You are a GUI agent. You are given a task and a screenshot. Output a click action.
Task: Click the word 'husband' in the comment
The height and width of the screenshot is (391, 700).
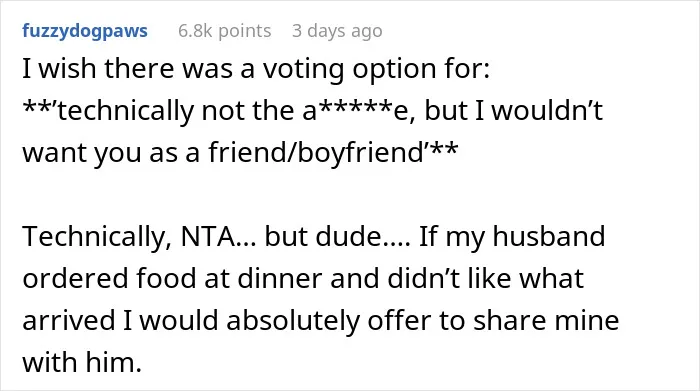(549, 237)
